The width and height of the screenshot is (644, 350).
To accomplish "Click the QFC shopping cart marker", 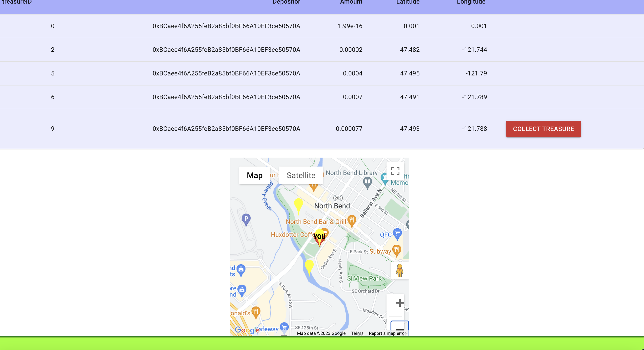I will pyautogui.click(x=397, y=233).
